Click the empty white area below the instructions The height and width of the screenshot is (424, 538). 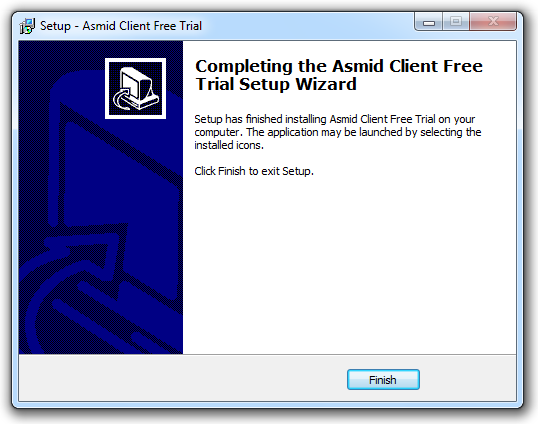tap(349, 264)
